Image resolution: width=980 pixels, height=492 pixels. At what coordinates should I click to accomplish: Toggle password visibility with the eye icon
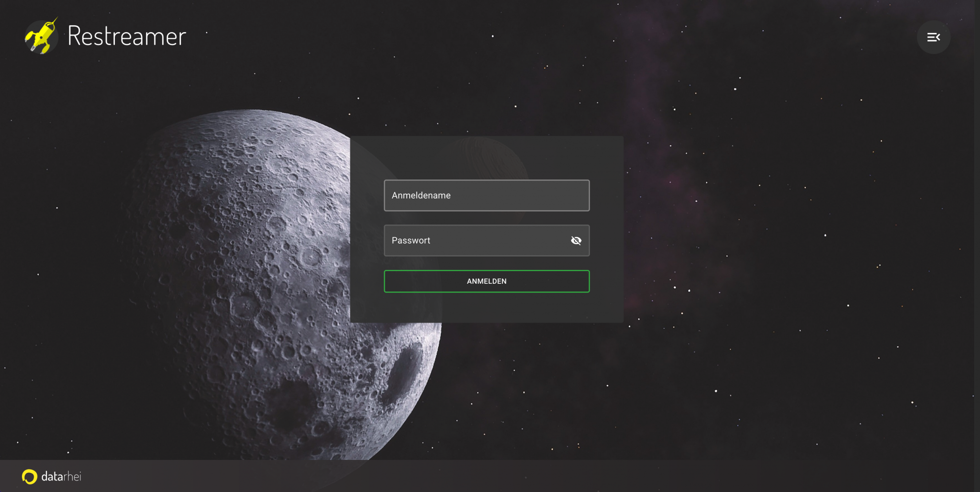(576, 241)
